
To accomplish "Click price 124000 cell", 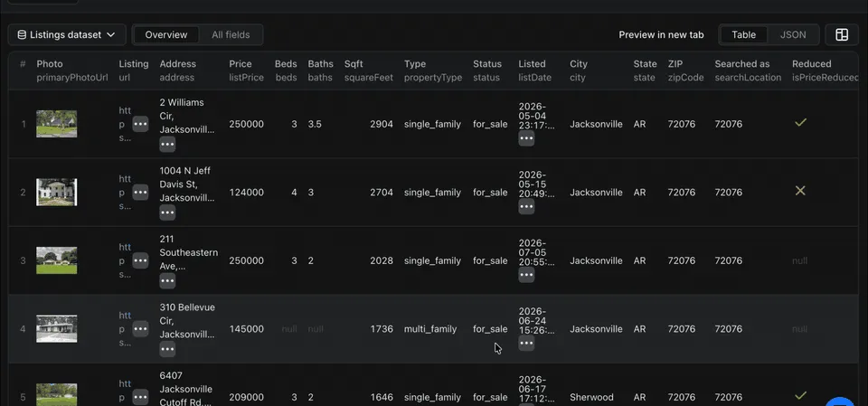I will (246, 193).
